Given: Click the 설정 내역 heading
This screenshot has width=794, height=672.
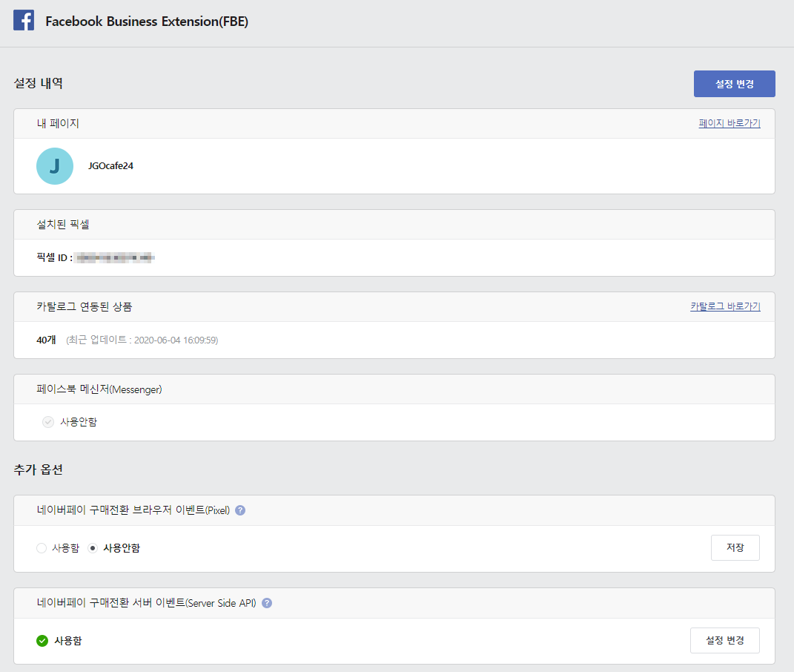Looking at the screenshot, I should pyautogui.click(x=39, y=83).
